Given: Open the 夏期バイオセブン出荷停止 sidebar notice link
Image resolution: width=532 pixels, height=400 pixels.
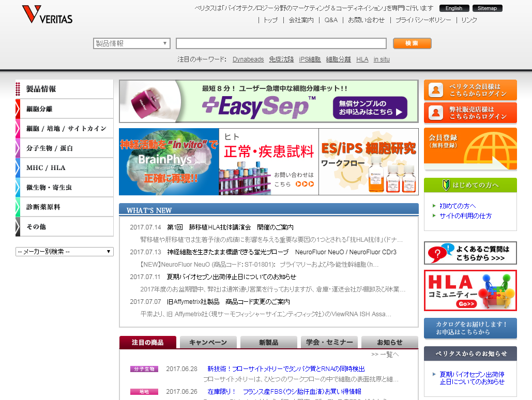Looking at the screenshot, I should point(472,378).
